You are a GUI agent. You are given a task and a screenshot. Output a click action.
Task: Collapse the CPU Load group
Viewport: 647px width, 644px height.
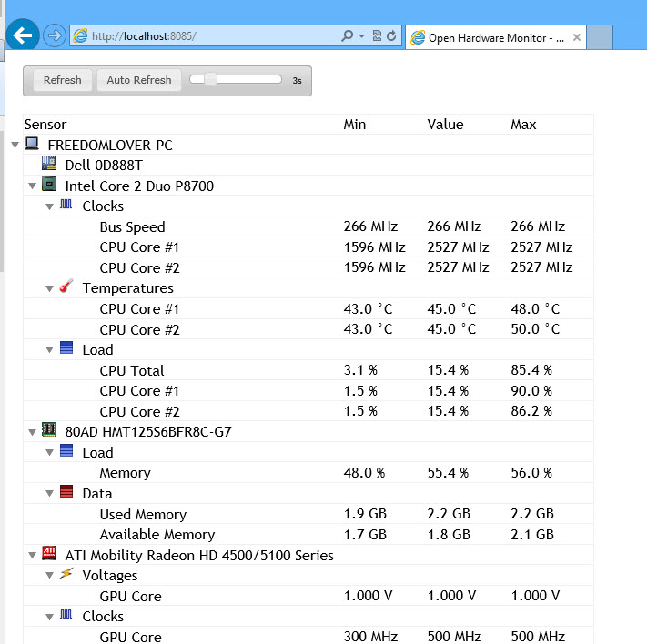[x=49, y=350]
